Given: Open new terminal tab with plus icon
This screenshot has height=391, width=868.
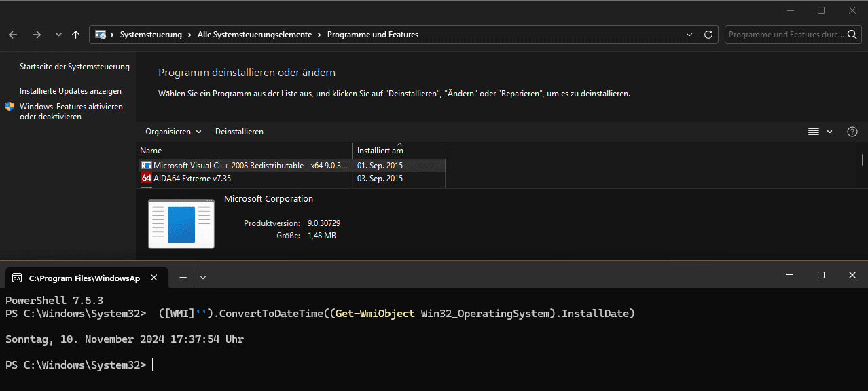Looking at the screenshot, I should coord(183,277).
